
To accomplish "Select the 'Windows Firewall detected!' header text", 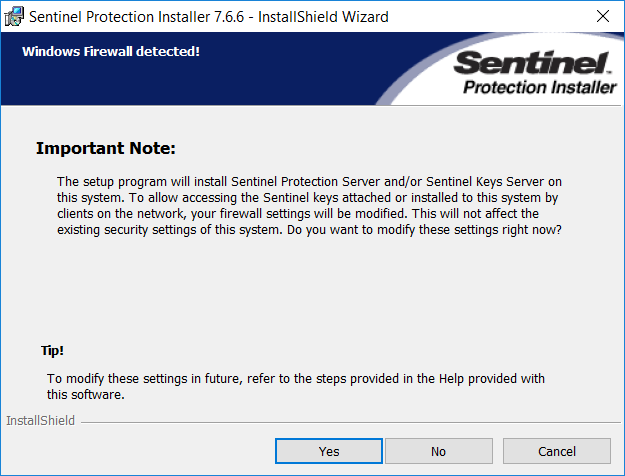I will (111, 51).
